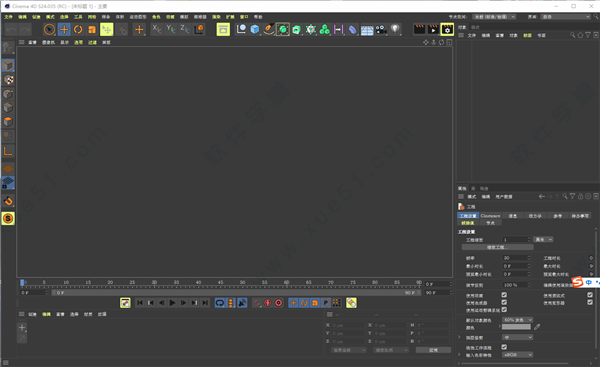Open the sRGB color profile dropdown

(517, 355)
